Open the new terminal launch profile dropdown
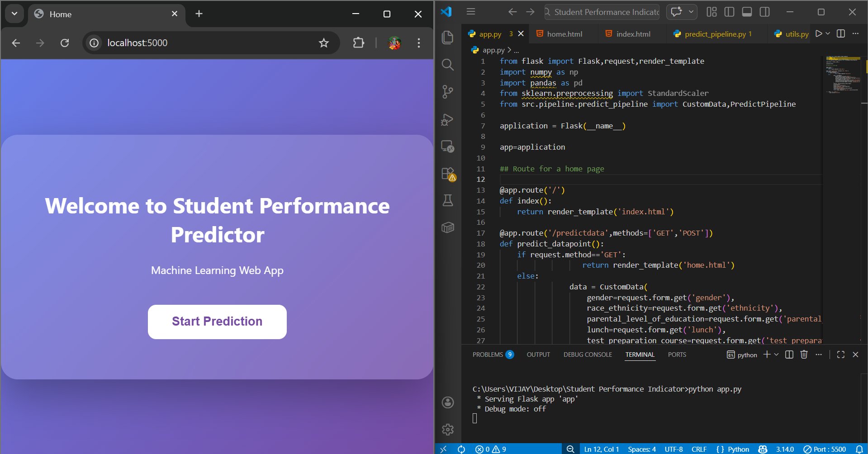 (x=777, y=355)
